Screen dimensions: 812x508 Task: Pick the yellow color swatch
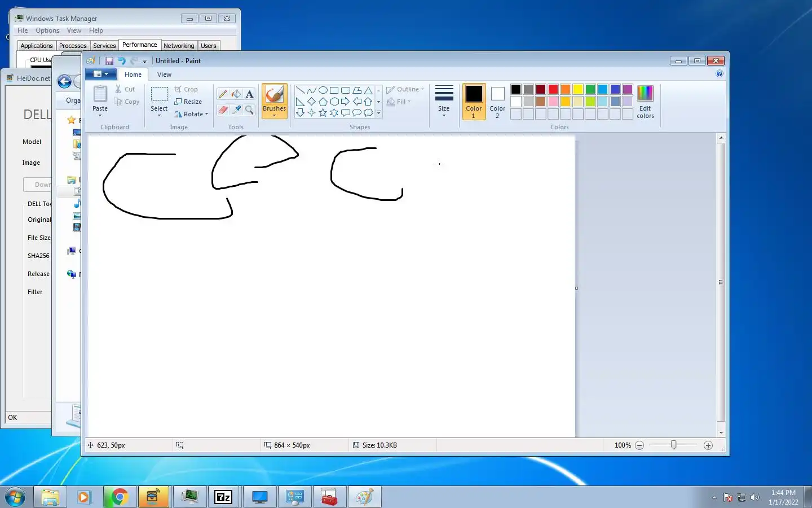(x=578, y=89)
